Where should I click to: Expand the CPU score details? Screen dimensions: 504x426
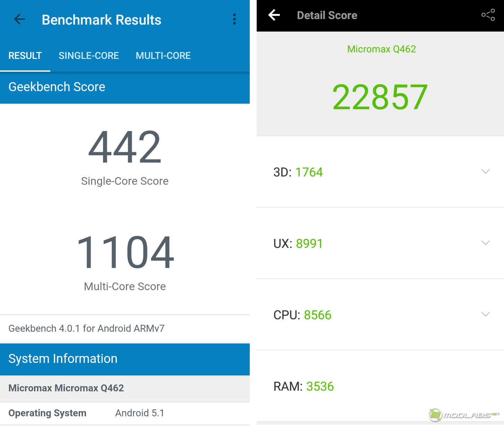(486, 314)
